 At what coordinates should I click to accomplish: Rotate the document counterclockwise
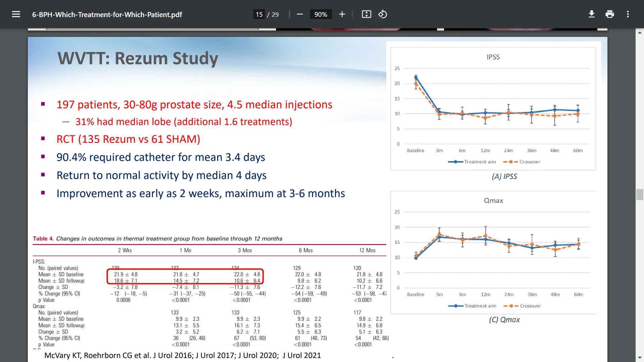coord(383,14)
